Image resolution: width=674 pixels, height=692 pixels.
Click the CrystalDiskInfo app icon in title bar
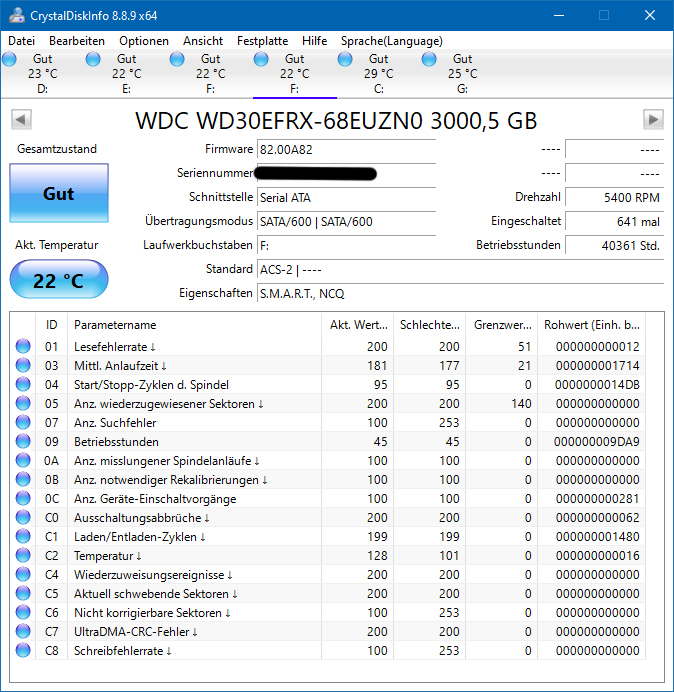[17, 15]
